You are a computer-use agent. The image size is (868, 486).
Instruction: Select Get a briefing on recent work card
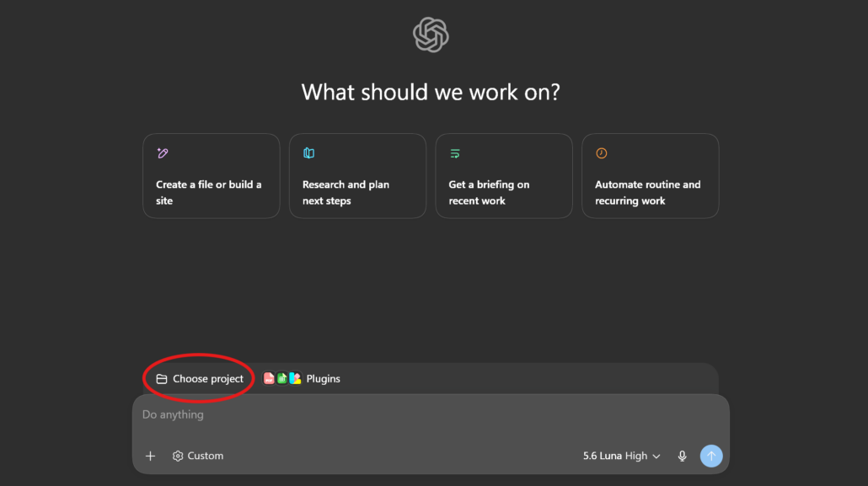coord(504,175)
